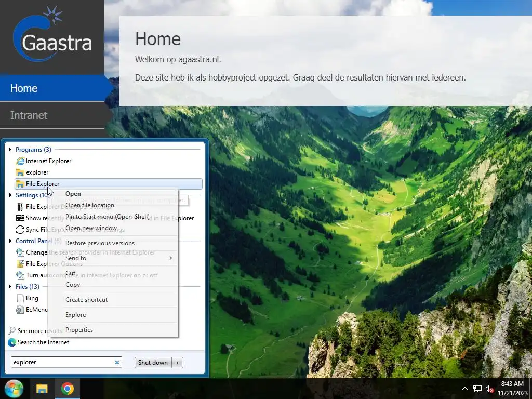Click File Explorer Options icon
Screen dimensions: 532x399
coord(20,264)
